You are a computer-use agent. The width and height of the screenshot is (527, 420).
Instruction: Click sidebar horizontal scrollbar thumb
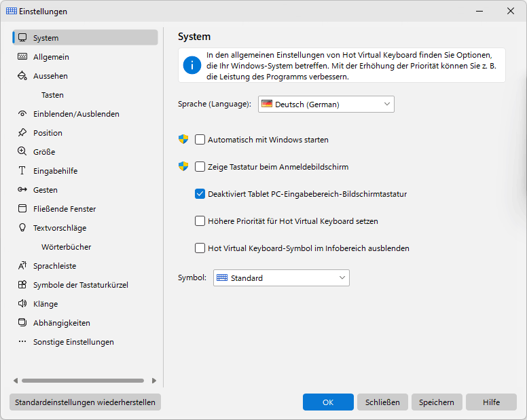[x=83, y=381]
